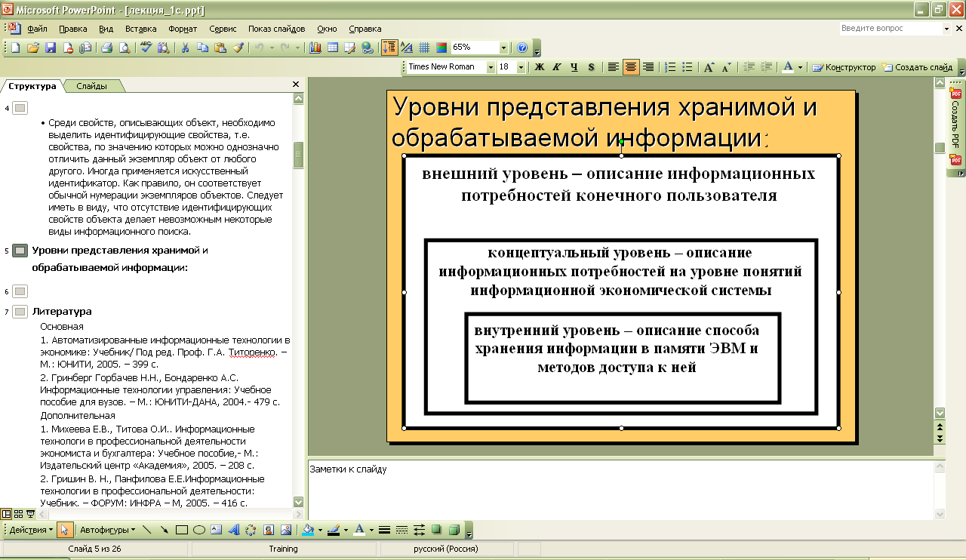Insert WordArt from the drawing toolbar
This screenshot has width=966, height=560.
click(x=234, y=530)
